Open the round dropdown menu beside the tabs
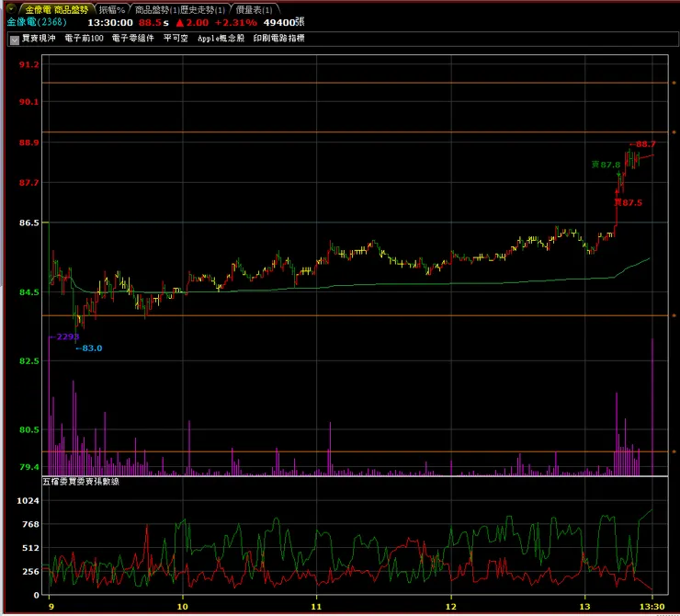Image resolution: width=680 pixels, height=616 pixels. coord(11,8)
